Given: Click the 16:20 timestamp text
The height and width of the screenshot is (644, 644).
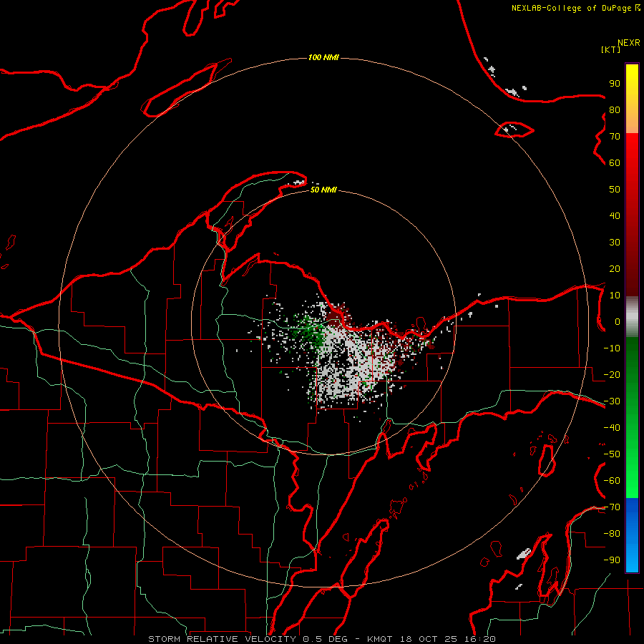Looking at the screenshot, I should pos(480,639).
